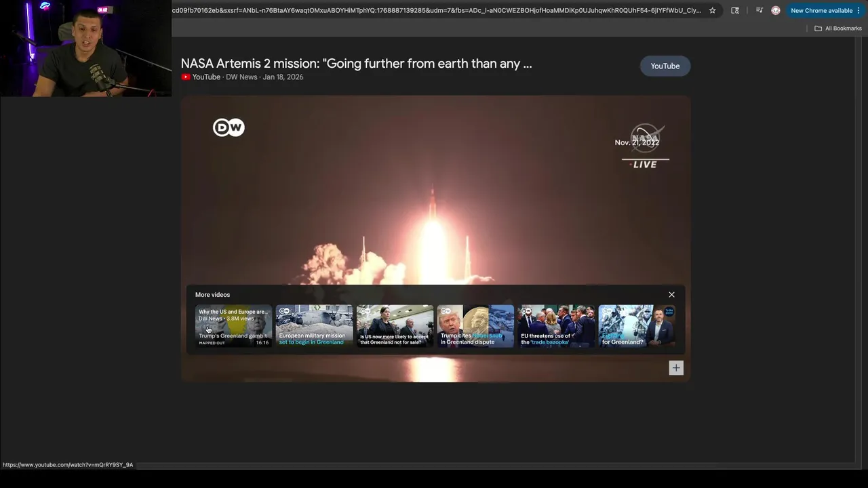The width and height of the screenshot is (868, 488).
Task: Click the 16:16 duration label
Action: coord(262,343)
